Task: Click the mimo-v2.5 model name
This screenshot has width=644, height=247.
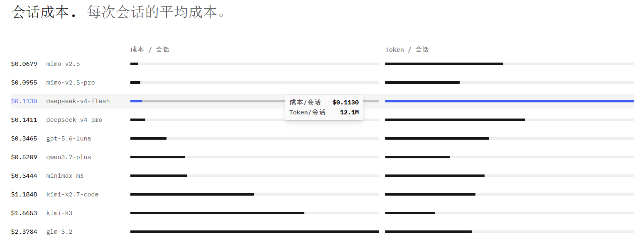Action: pyautogui.click(x=63, y=64)
